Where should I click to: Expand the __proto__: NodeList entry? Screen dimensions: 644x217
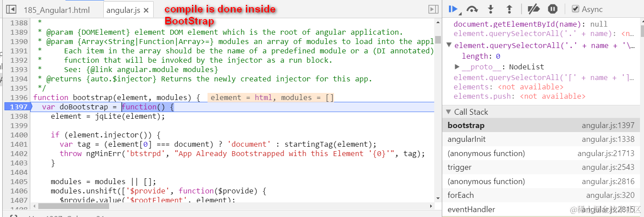457,67
